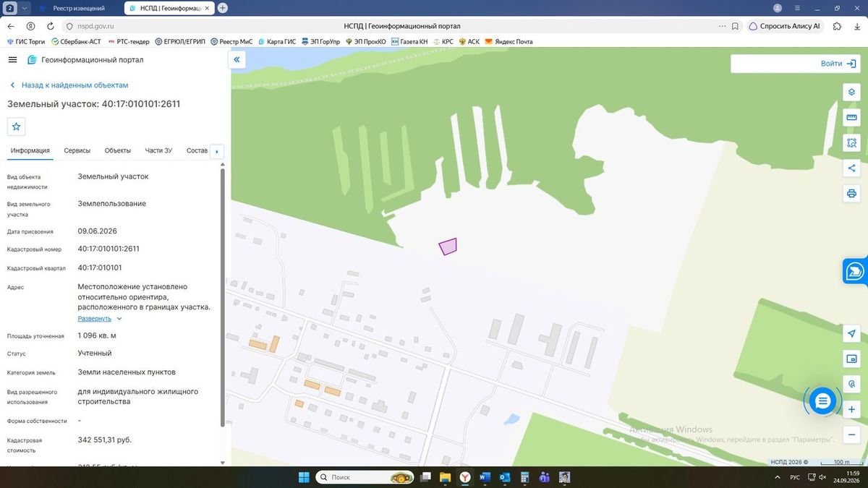The image size is (868, 488).
Task: Open the map layers panel icon
Action: (x=851, y=93)
